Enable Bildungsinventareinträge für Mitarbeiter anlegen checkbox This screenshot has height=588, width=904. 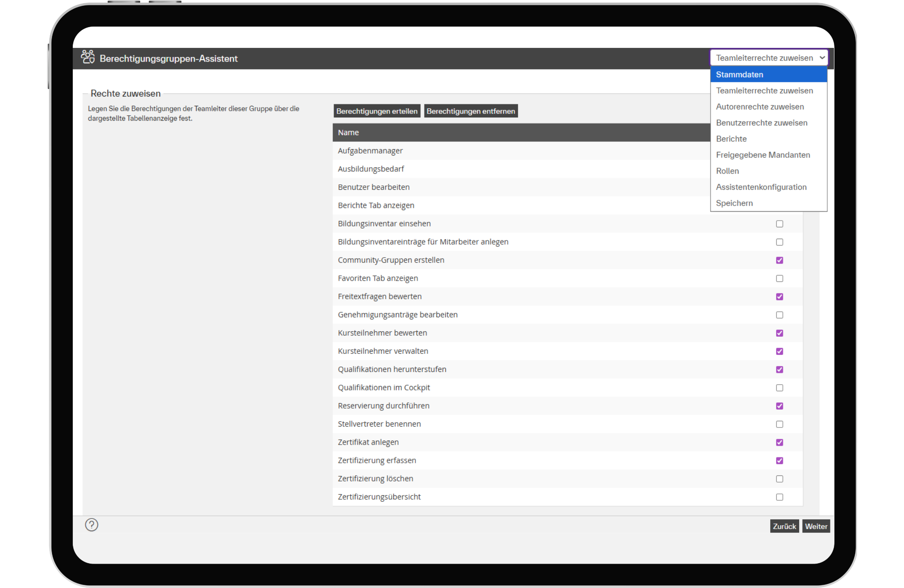click(x=780, y=242)
